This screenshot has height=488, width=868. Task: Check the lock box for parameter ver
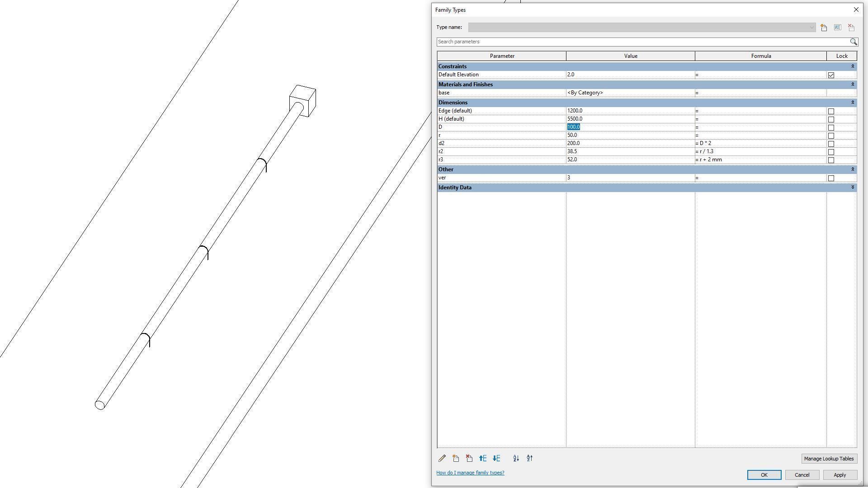[x=831, y=178]
